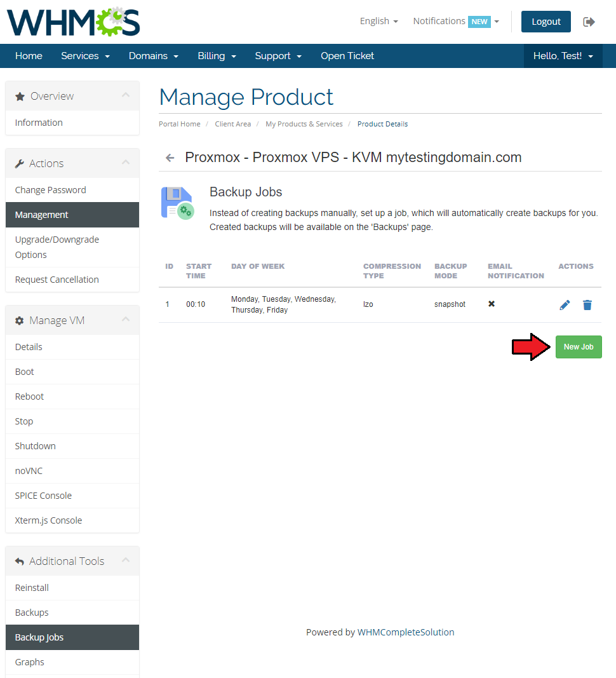Expand the Support menu
The width and height of the screenshot is (616, 678).
(278, 56)
